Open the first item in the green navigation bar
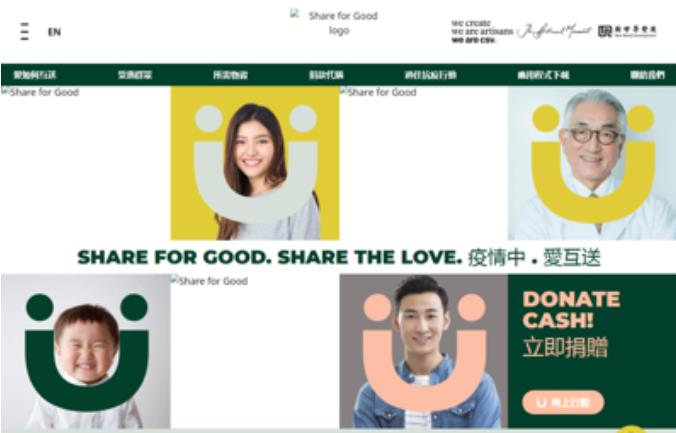Screen dimensions: 676x433 click(34, 75)
